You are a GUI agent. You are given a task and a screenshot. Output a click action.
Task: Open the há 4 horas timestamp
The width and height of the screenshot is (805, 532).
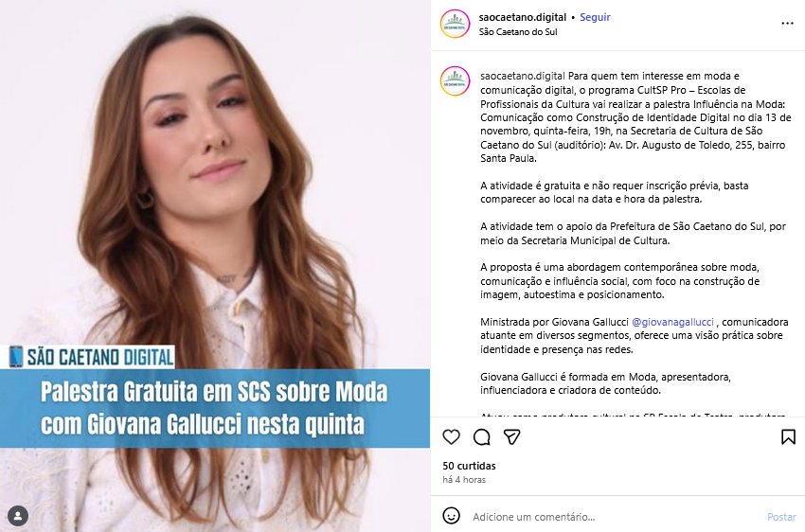tap(464, 480)
